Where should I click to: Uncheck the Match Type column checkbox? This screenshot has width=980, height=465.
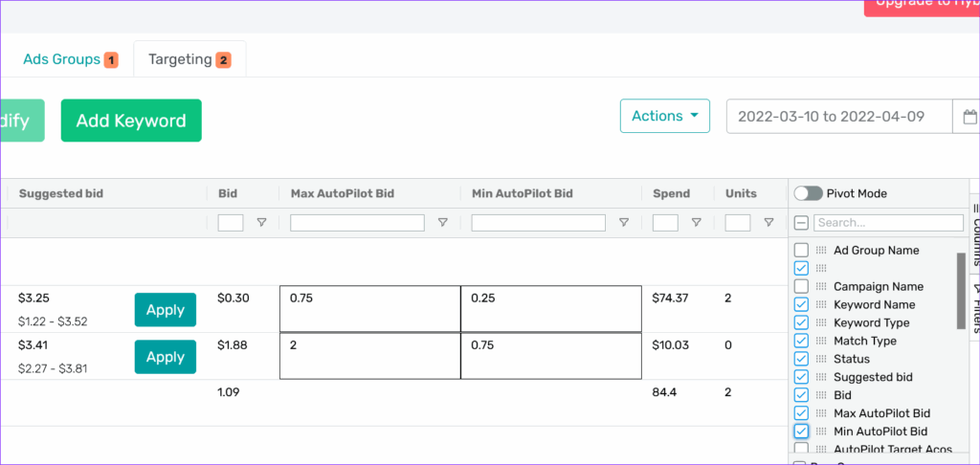[801, 341]
